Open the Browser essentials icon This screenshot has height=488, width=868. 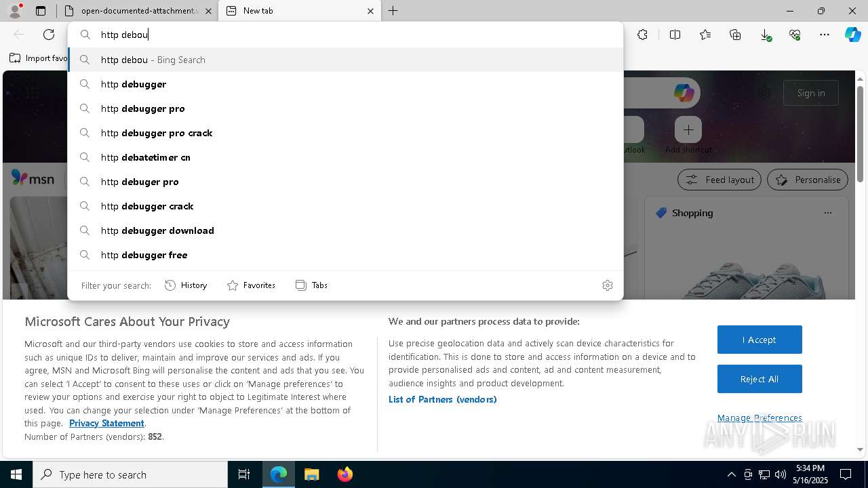point(795,35)
